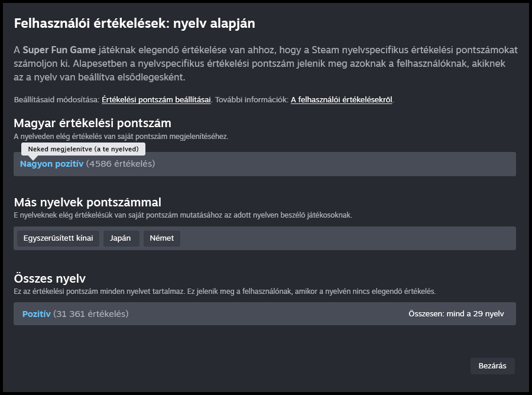This screenshot has width=532, height=395.
Task: Click the Összes nyelv heading
Action: tap(50, 279)
